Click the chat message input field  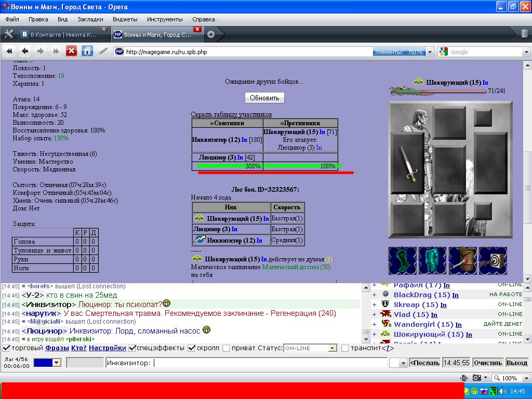247,363
